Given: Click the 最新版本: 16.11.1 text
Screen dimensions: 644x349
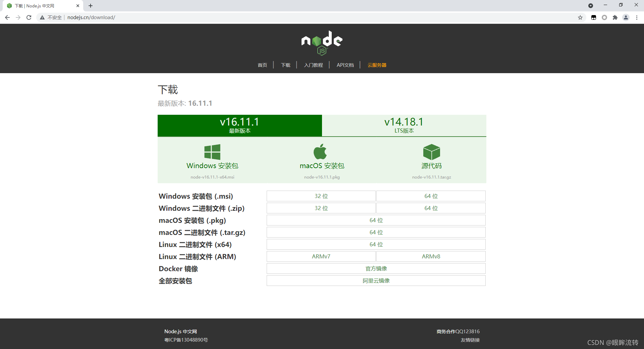Looking at the screenshot, I should tap(185, 103).
